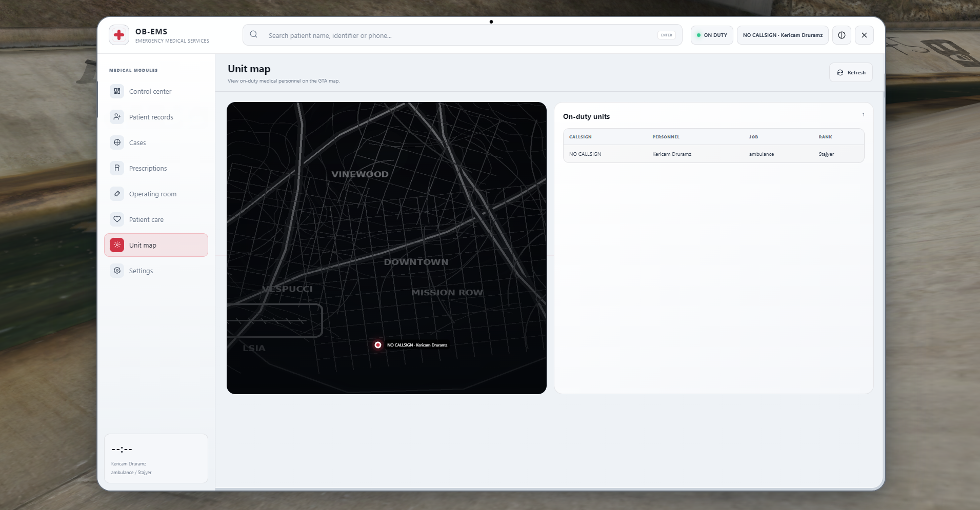
Task: Open the Unit map menu item
Action: 156,245
